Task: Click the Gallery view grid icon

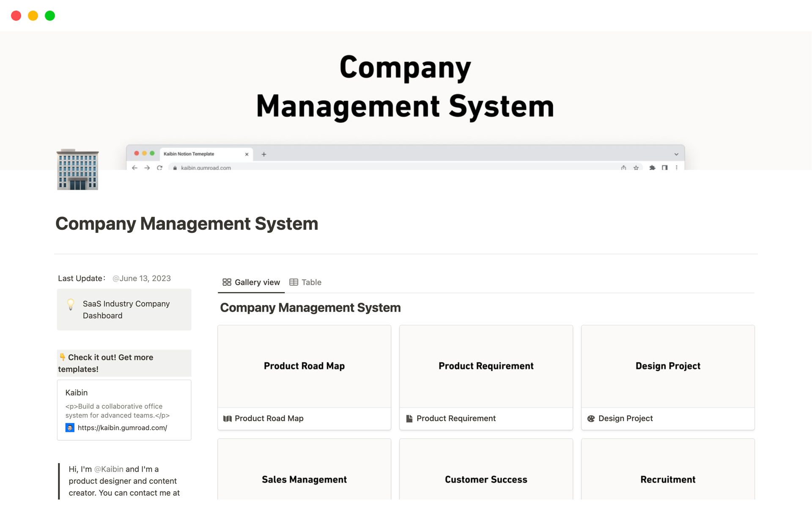Action: coord(227,282)
